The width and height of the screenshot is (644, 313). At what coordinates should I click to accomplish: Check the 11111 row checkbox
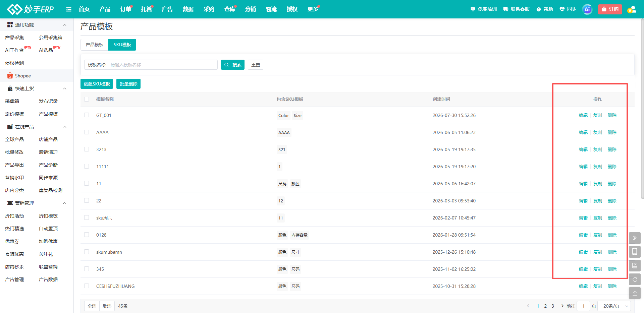coord(87,167)
